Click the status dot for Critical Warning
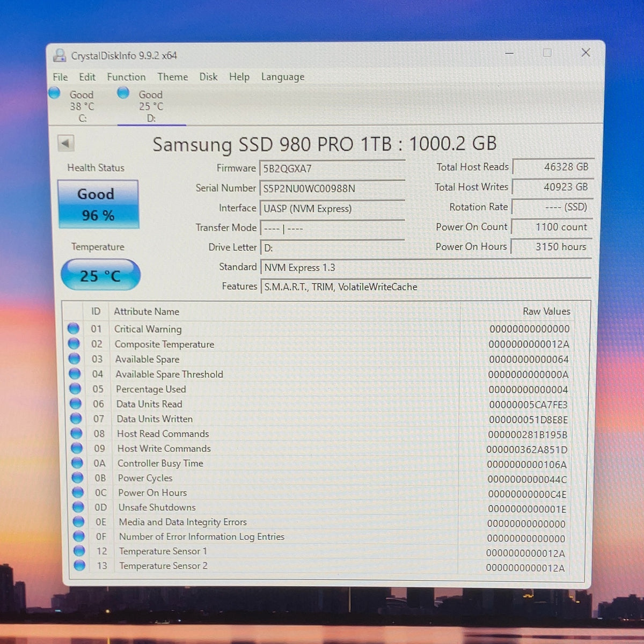 click(x=74, y=328)
